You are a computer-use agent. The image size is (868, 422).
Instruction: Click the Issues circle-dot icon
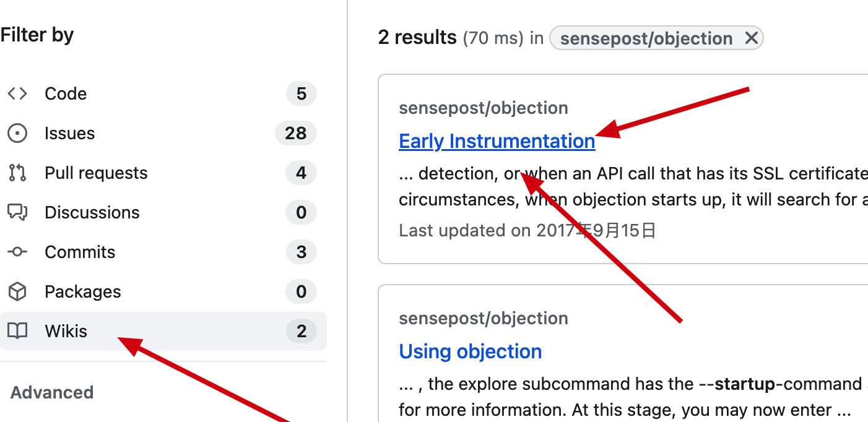(17, 133)
